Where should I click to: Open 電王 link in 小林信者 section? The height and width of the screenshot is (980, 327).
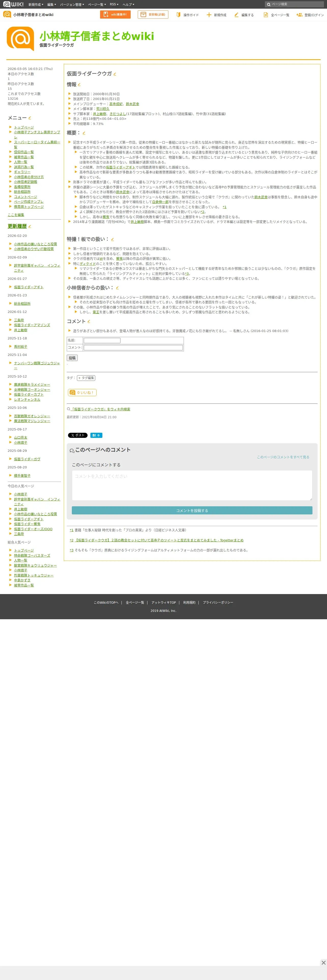(x=96, y=312)
